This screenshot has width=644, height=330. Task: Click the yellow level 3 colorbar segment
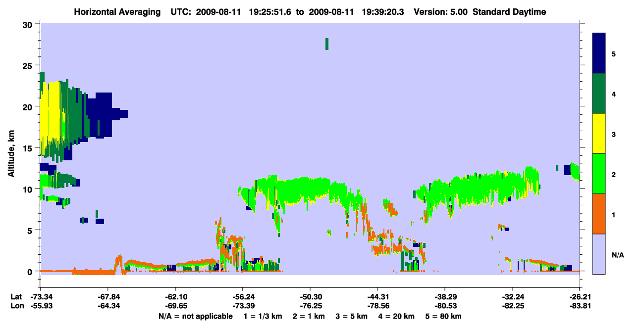pyautogui.click(x=599, y=134)
